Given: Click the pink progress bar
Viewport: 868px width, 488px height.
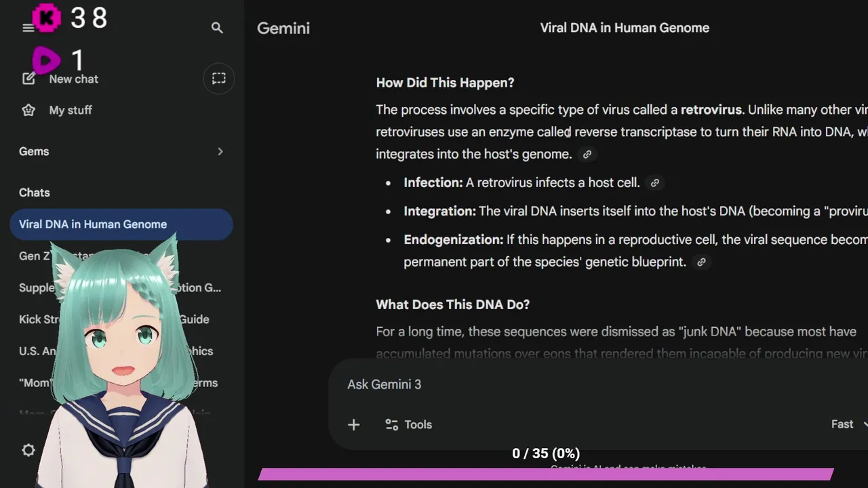Looking at the screenshot, I should (546, 474).
